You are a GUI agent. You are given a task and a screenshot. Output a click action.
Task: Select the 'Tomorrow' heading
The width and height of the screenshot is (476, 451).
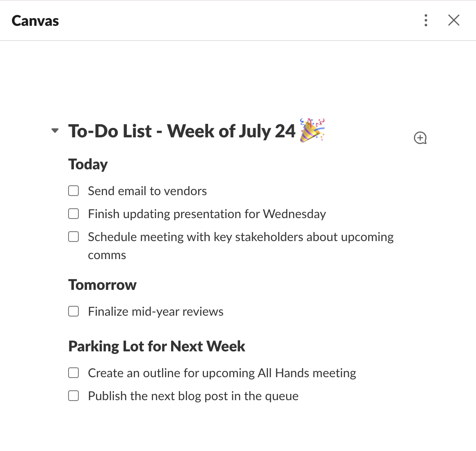[102, 285]
